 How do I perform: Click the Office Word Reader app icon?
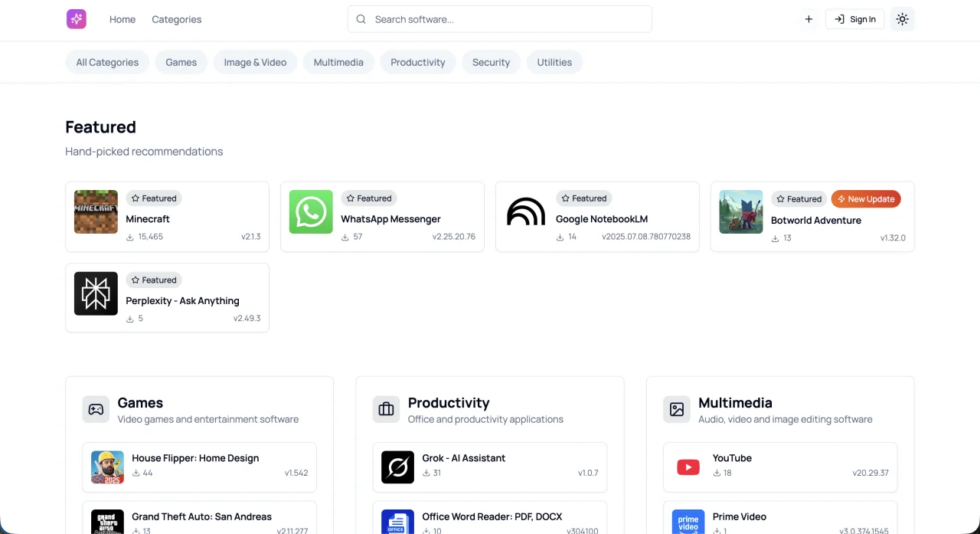point(397,523)
